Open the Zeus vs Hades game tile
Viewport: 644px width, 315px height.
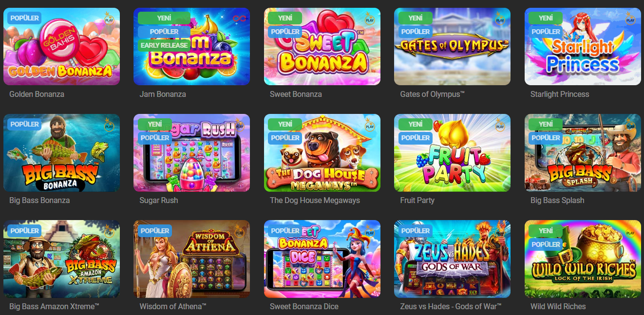point(452,259)
